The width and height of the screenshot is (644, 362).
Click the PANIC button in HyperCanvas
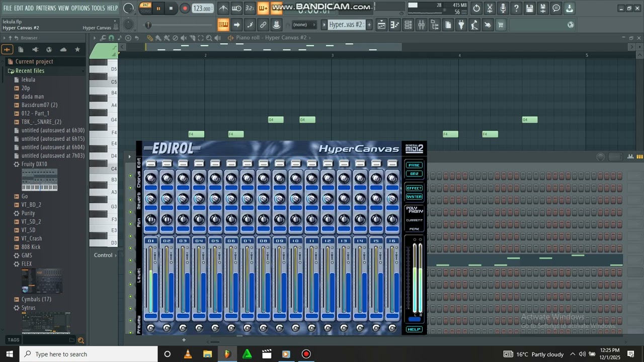pyautogui.click(x=414, y=165)
